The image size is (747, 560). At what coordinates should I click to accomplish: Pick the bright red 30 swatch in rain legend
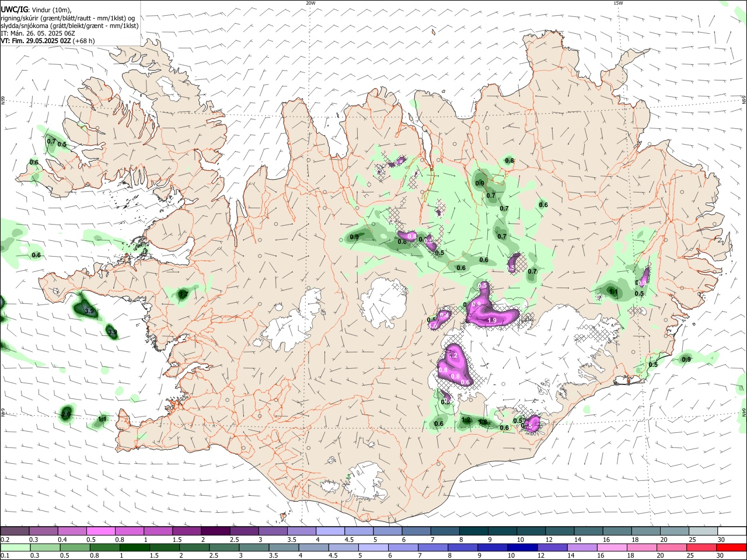point(732,548)
